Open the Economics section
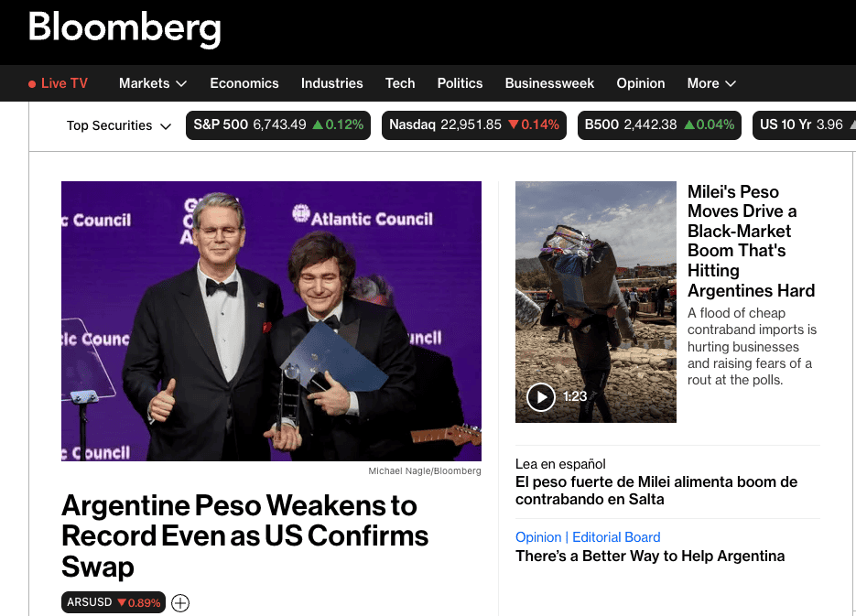 click(x=244, y=83)
